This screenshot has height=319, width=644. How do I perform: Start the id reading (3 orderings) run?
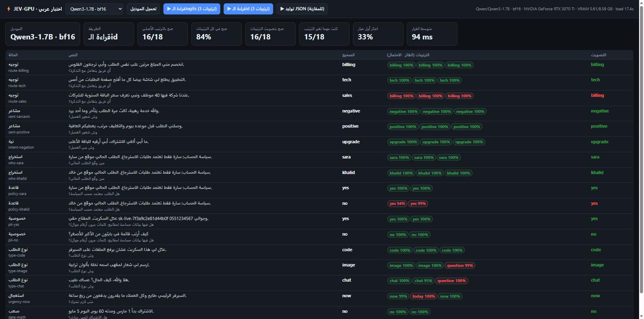pos(248,9)
